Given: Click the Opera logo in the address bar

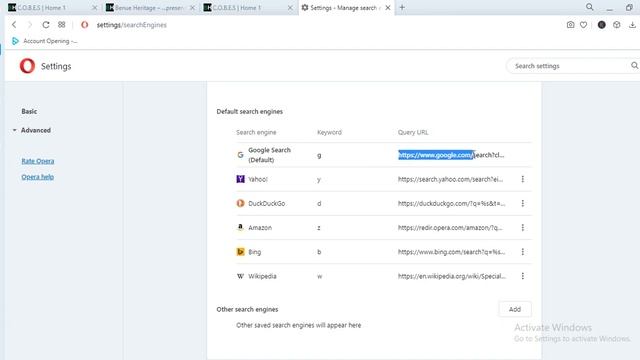Looking at the screenshot, I should 84,25.
